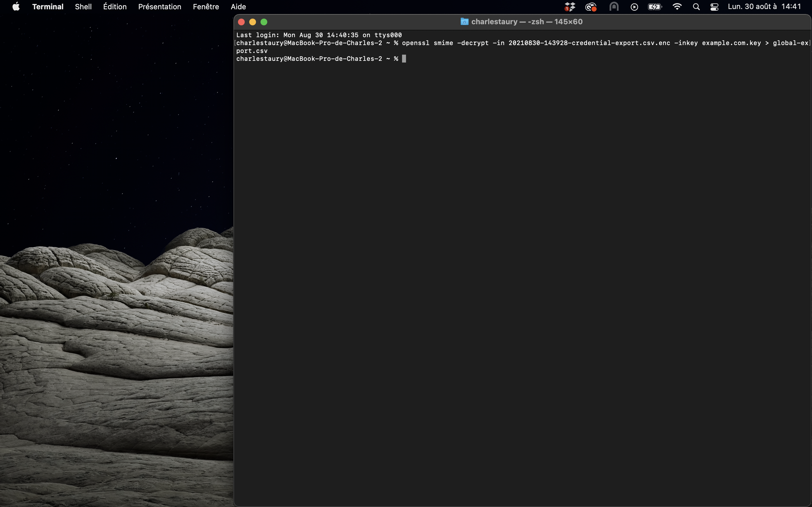Click the green zoom window button
The width and height of the screenshot is (812, 507).
(x=264, y=22)
